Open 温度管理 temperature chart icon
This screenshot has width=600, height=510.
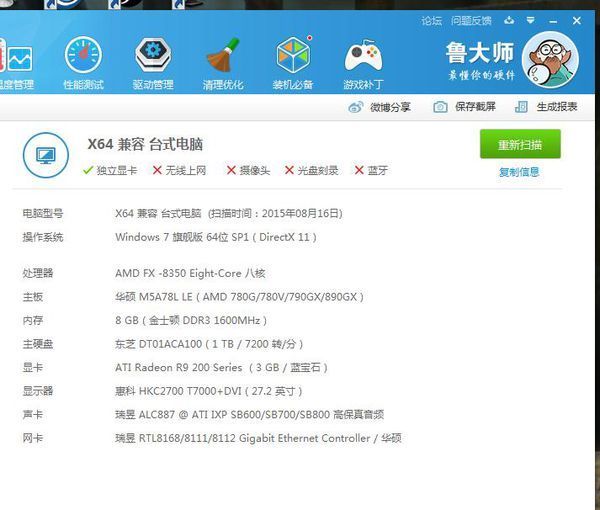point(15,57)
